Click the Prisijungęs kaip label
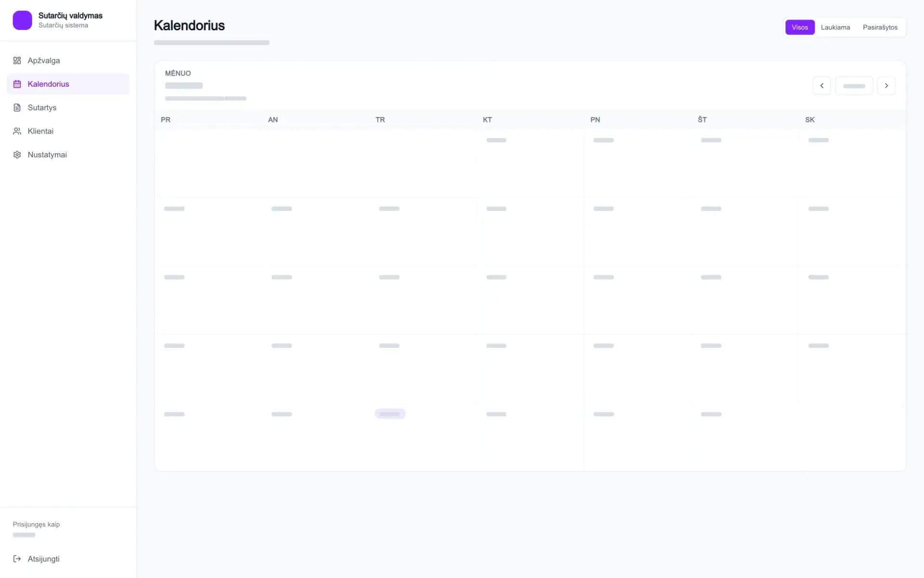This screenshot has width=924, height=578. 36,525
